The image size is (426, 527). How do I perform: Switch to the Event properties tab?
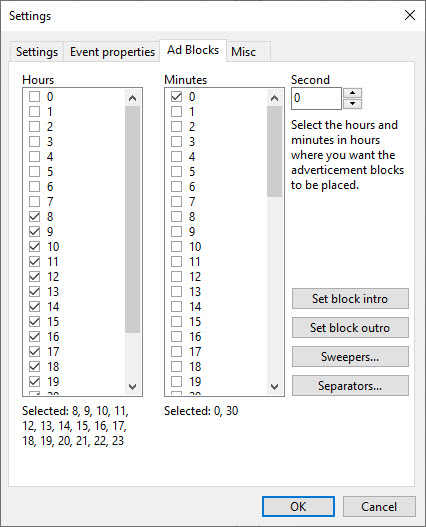tap(112, 52)
